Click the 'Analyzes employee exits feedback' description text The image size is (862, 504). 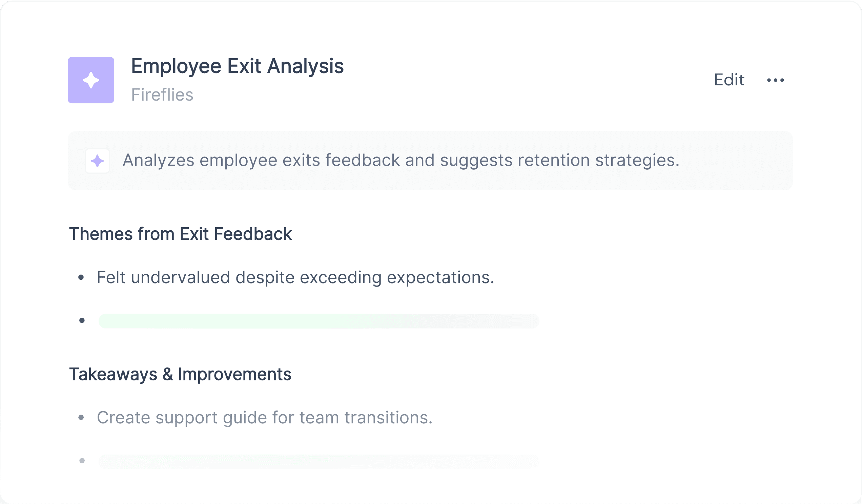[401, 160]
